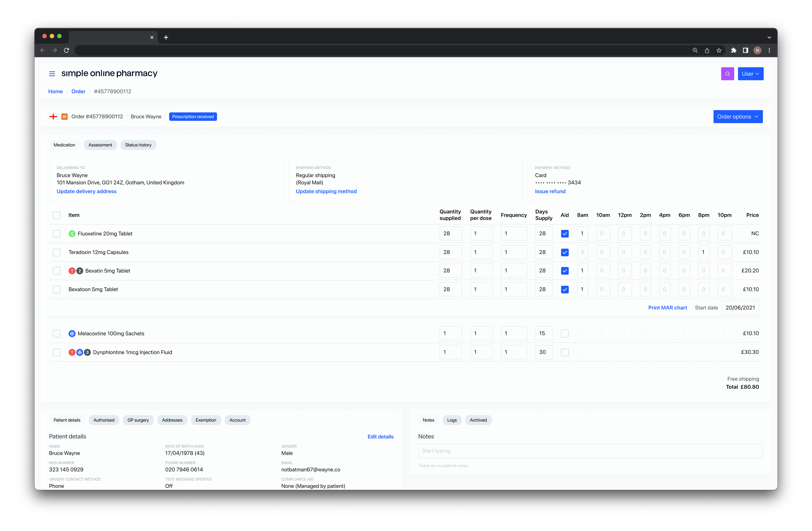Click Update shipping method link
Image resolution: width=812 pixels, height=531 pixels.
coord(326,191)
